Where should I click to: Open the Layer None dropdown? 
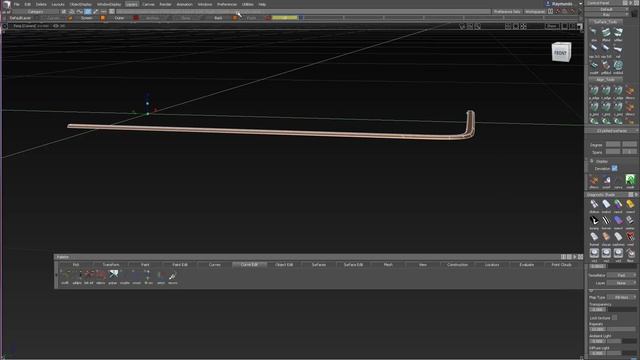[621, 283]
